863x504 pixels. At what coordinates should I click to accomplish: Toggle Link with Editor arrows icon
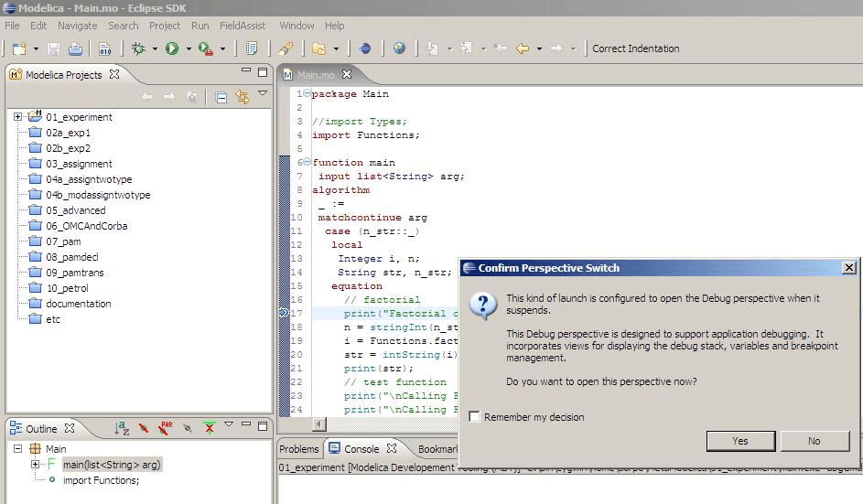coord(243,97)
